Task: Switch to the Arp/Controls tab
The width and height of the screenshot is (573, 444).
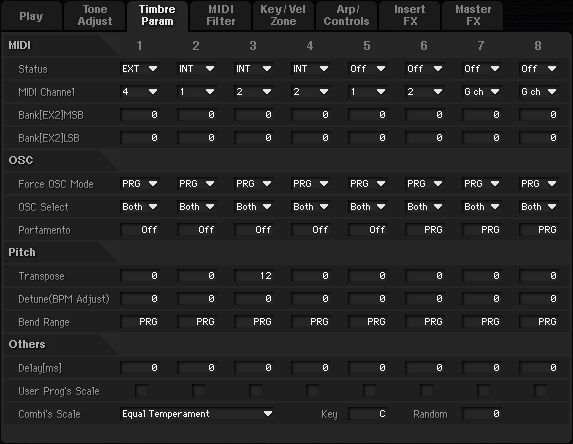Action: click(x=346, y=16)
